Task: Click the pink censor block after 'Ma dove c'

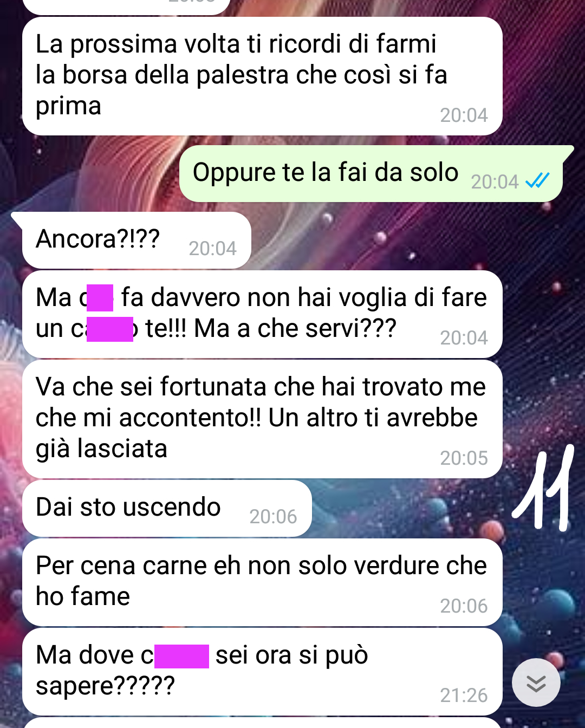Action: 182,656
